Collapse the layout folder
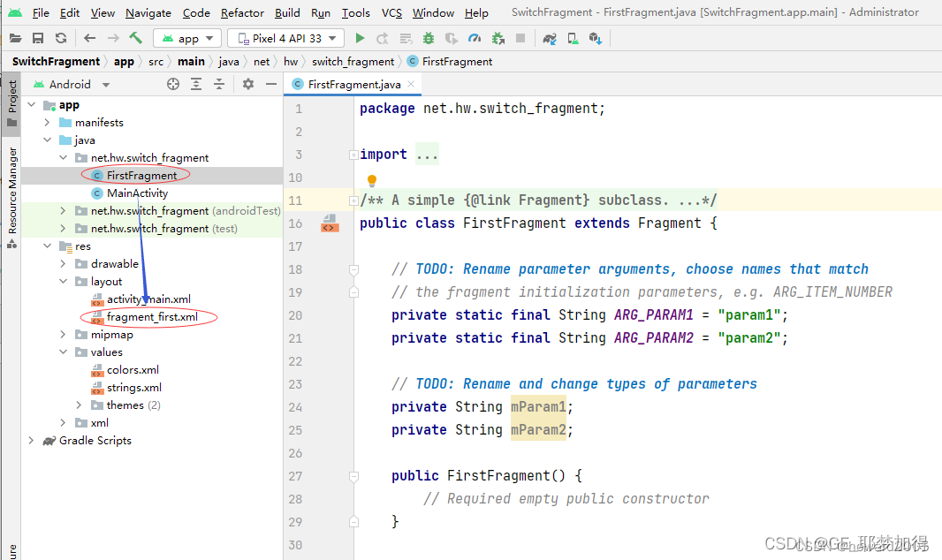Screen dimensions: 942x560 click(63, 282)
